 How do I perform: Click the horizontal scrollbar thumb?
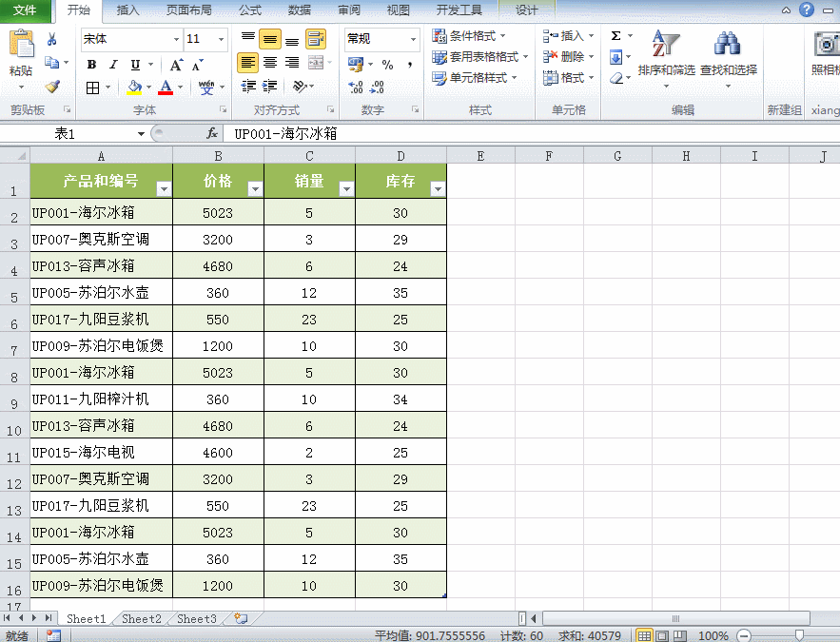coord(675,619)
